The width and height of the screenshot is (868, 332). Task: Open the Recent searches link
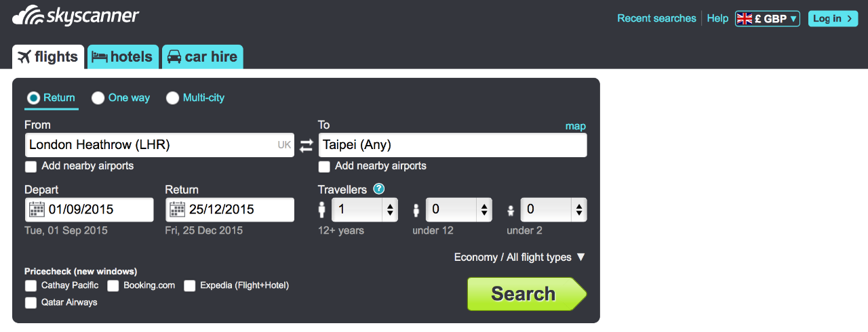pos(656,18)
